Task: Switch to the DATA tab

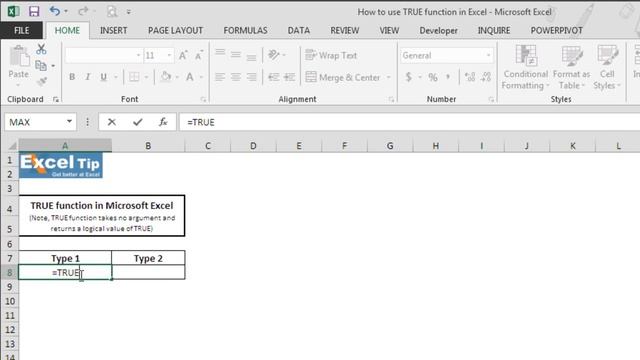Action: (298, 31)
